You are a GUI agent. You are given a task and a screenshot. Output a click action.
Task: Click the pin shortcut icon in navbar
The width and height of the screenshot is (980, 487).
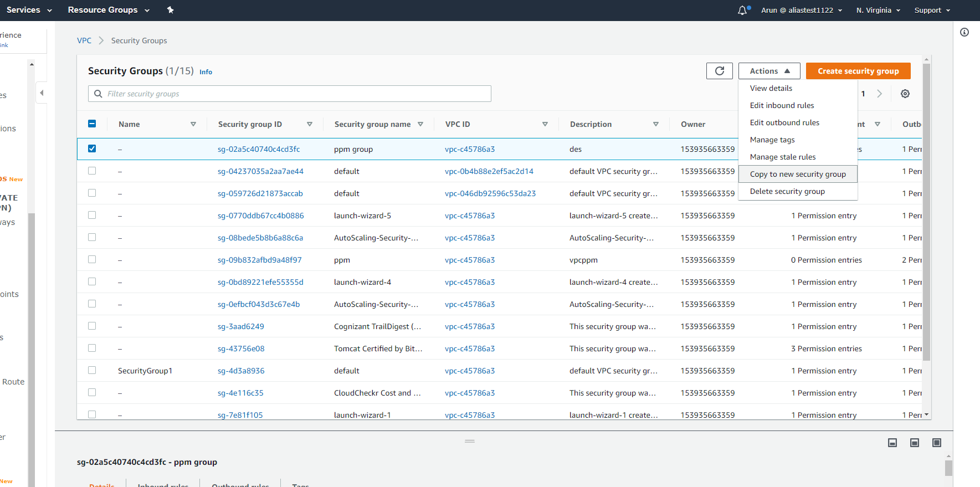pyautogui.click(x=170, y=10)
